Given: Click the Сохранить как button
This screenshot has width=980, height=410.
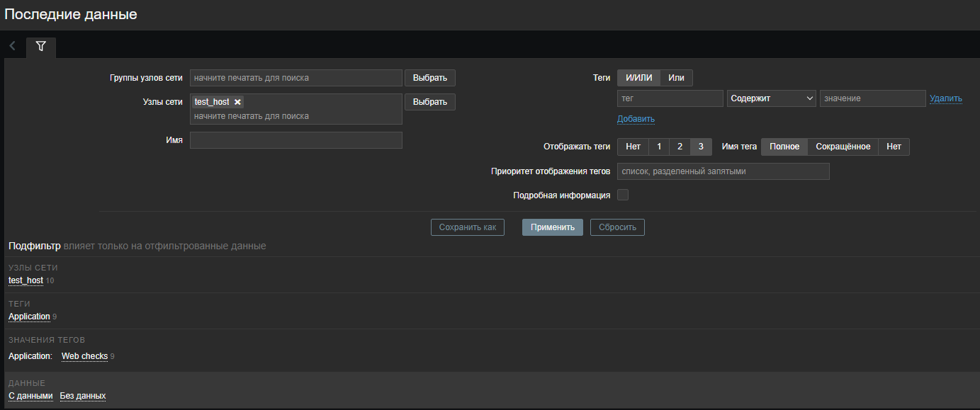Looking at the screenshot, I should click(x=468, y=227).
